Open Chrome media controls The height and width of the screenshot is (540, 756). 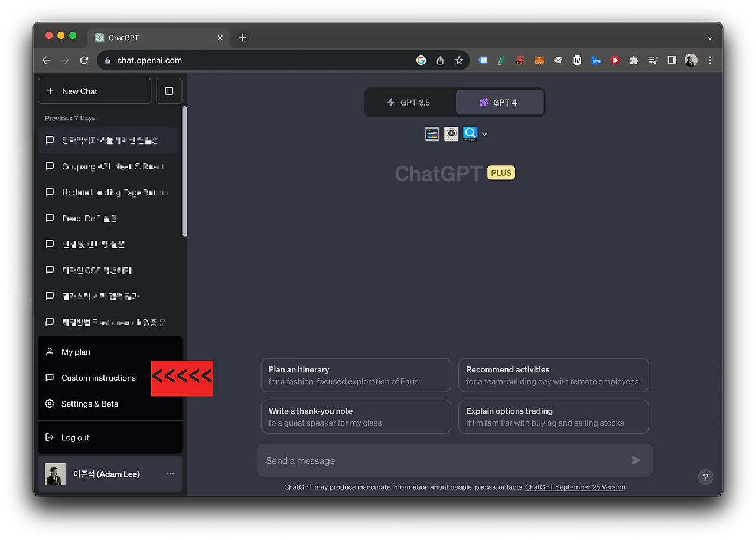click(x=653, y=60)
